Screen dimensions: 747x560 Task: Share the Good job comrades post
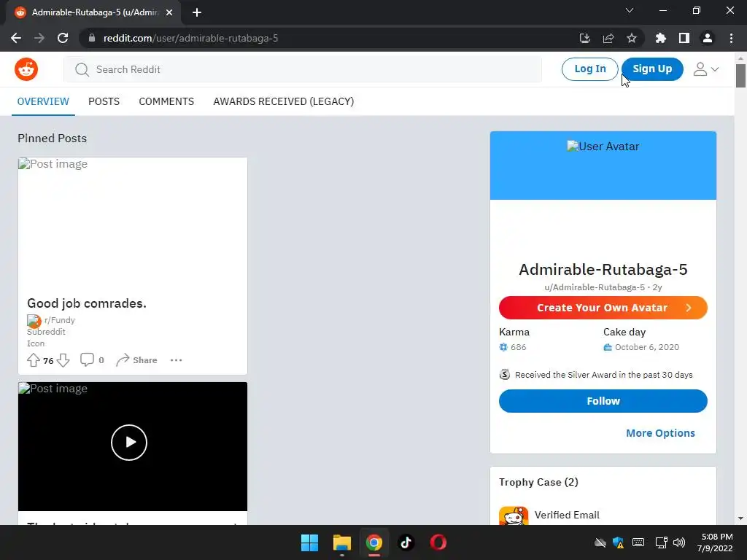[x=136, y=360]
